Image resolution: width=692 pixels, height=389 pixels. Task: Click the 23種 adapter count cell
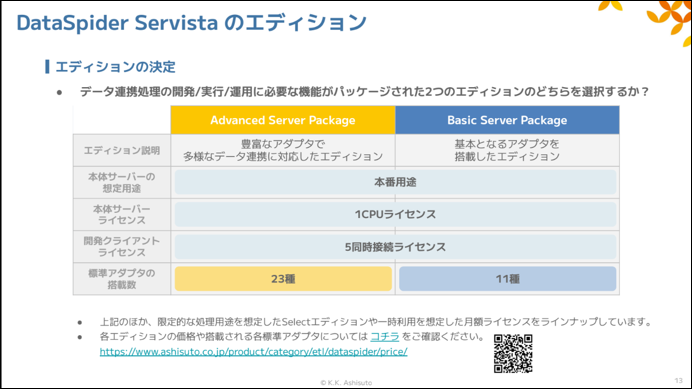[x=283, y=279]
